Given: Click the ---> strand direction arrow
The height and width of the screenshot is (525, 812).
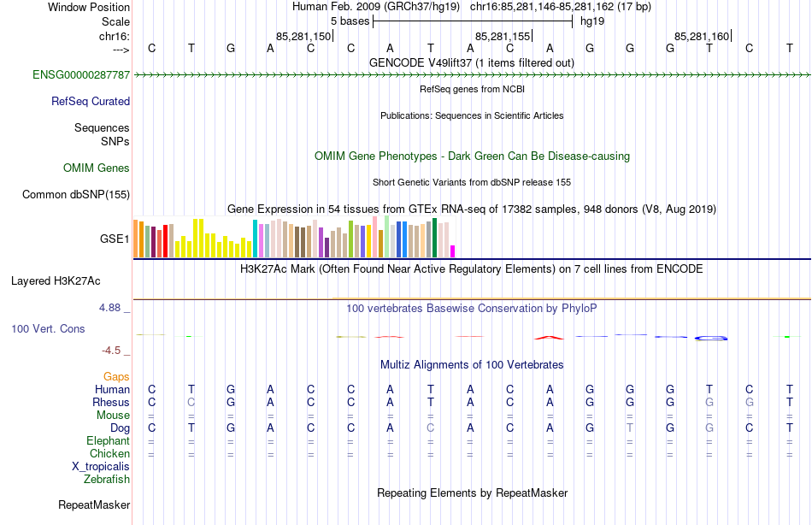Looking at the screenshot, I should (121, 50).
